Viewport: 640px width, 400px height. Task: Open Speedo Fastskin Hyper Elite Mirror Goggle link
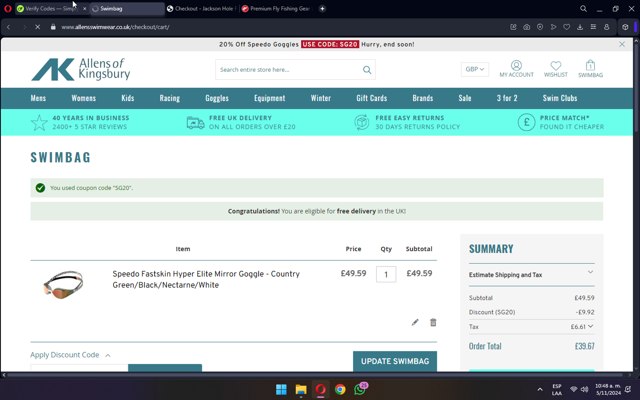tap(206, 279)
